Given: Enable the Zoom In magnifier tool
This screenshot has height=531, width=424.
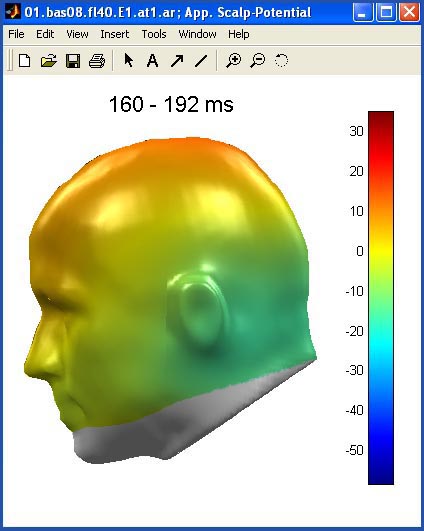Looking at the screenshot, I should (233, 61).
